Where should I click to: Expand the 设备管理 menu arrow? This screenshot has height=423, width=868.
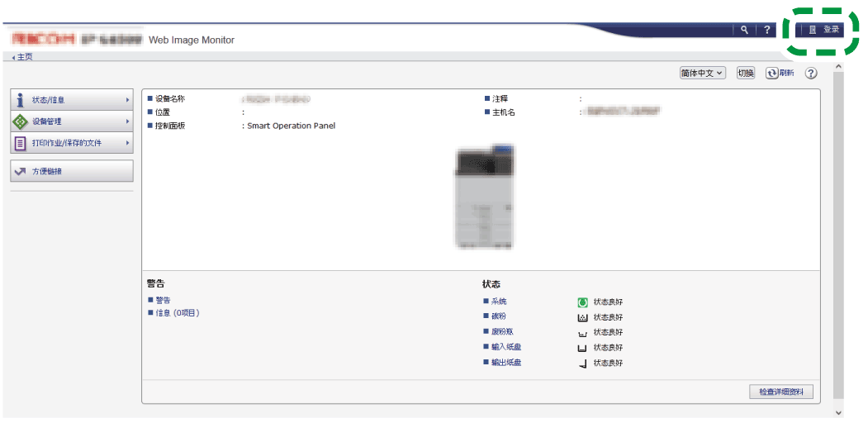pyautogui.click(x=128, y=121)
